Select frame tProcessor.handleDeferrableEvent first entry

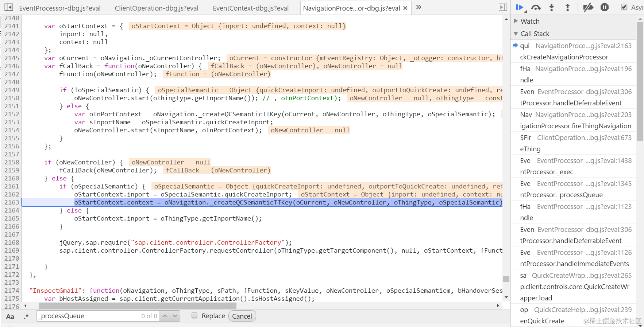(x=574, y=97)
